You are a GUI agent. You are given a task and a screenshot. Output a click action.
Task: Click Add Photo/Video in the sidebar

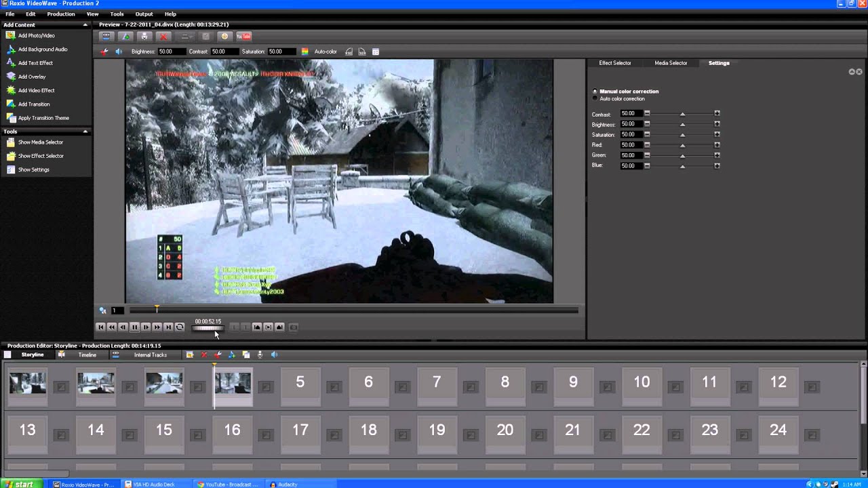37,35
